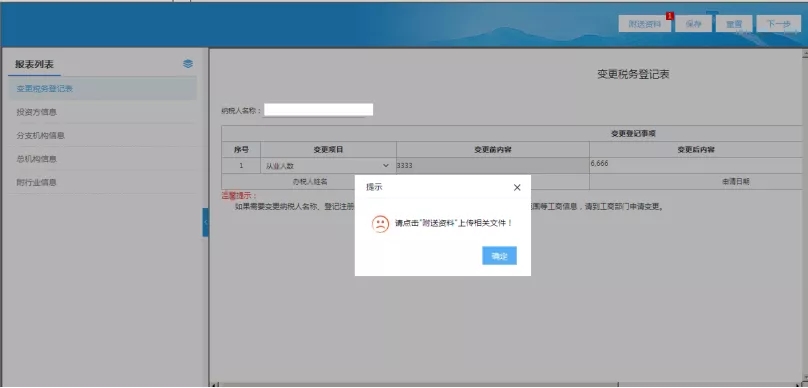Image resolution: width=808 pixels, height=388 pixels.
Task: Open 投资方信息 report
Action: click(x=103, y=112)
